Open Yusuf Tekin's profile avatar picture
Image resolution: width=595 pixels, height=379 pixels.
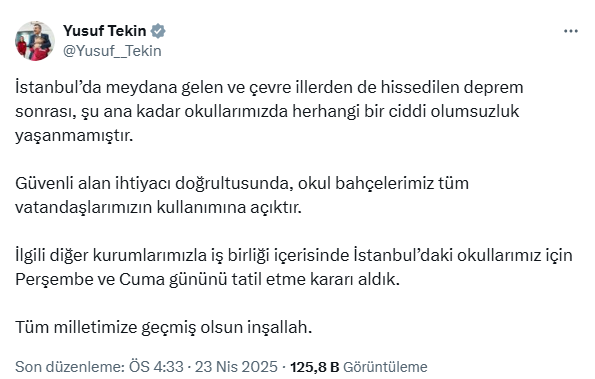[x=35, y=41]
